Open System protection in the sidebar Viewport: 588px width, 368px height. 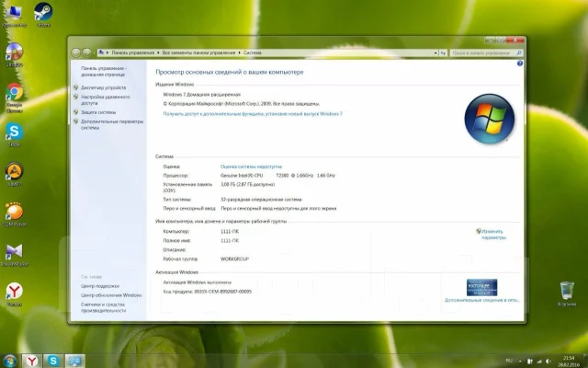click(x=98, y=112)
